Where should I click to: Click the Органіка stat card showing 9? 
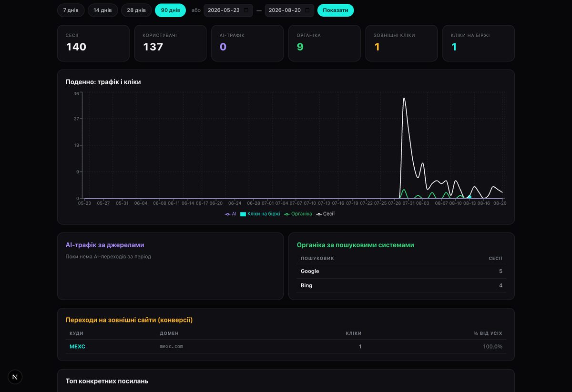click(x=325, y=43)
